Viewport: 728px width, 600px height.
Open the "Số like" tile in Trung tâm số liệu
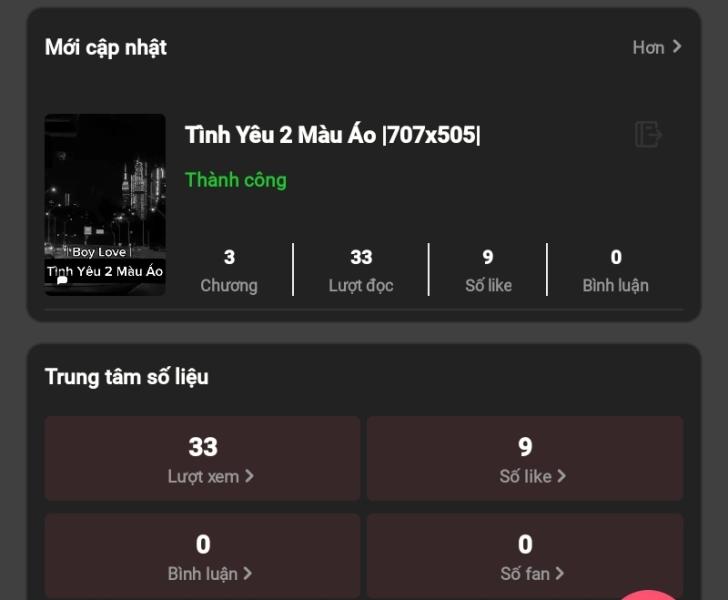click(525, 459)
